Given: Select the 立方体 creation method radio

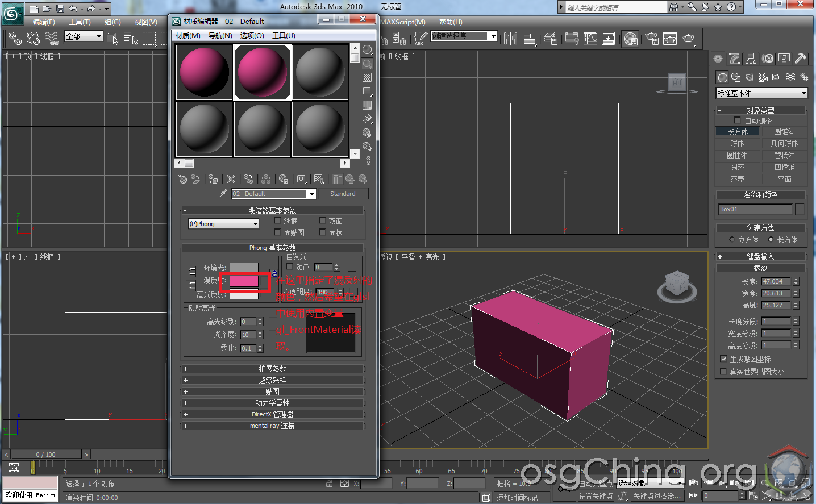Looking at the screenshot, I should click(x=732, y=240).
